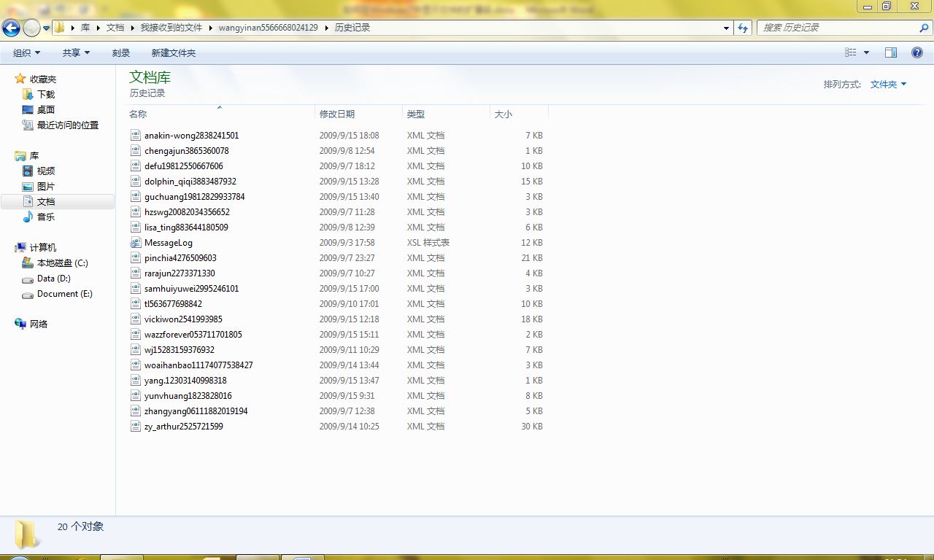This screenshot has height=560, width=934.
Task: Open the 共享 (Share) dropdown menu
Action: coord(76,53)
